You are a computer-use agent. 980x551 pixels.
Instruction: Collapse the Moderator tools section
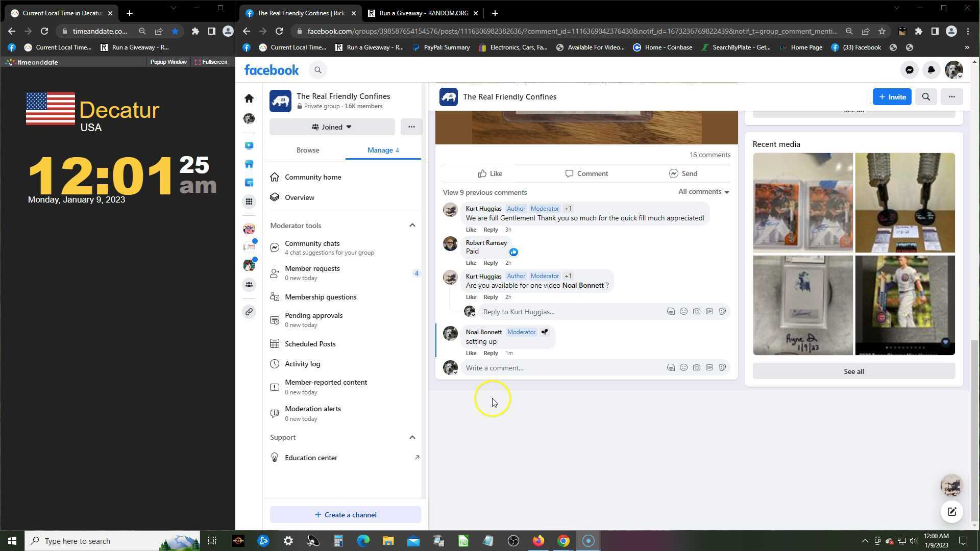(x=412, y=226)
